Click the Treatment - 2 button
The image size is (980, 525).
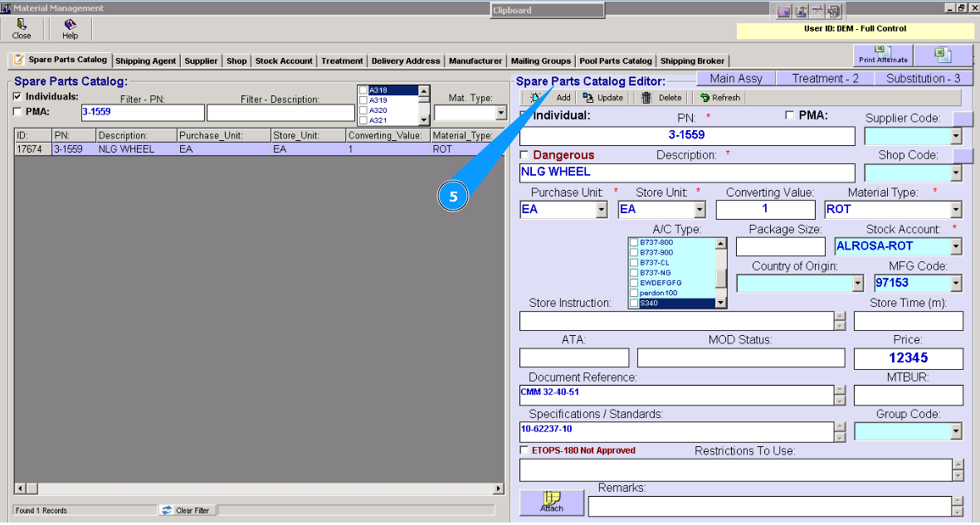point(825,79)
